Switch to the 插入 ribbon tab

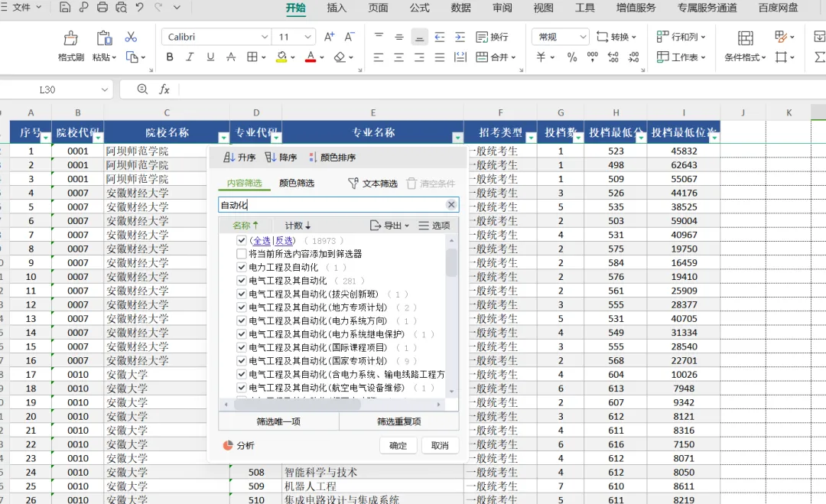pos(337,8)
